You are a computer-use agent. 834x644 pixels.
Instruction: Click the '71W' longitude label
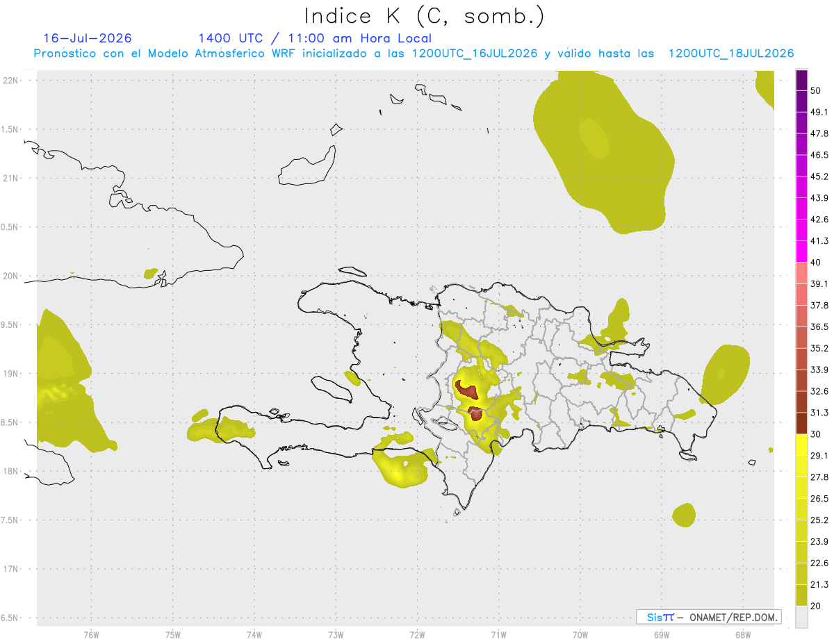498,634
